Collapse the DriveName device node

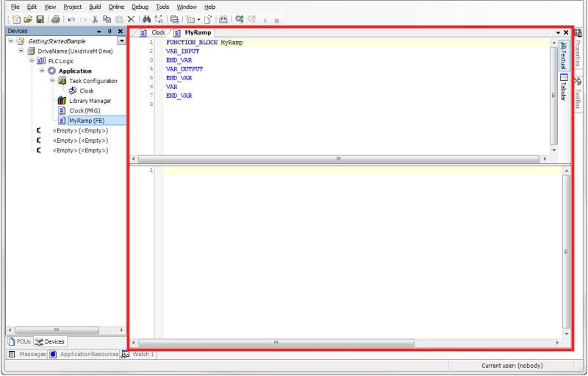[x=21, y=50]
